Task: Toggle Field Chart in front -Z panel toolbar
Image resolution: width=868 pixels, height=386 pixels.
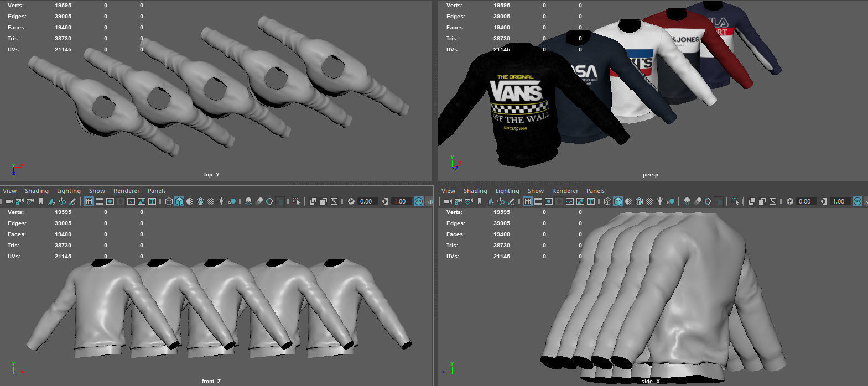Action: coord(131,201)
